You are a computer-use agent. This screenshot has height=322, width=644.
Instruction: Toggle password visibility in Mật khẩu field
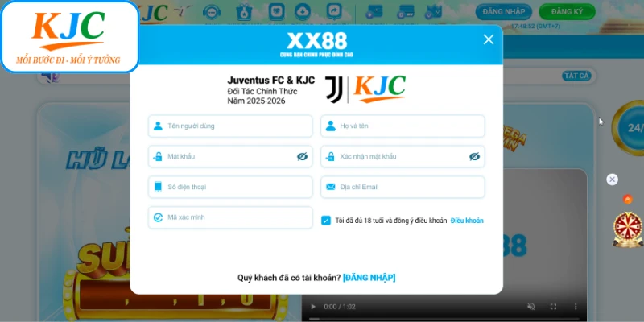pos(302,157)
